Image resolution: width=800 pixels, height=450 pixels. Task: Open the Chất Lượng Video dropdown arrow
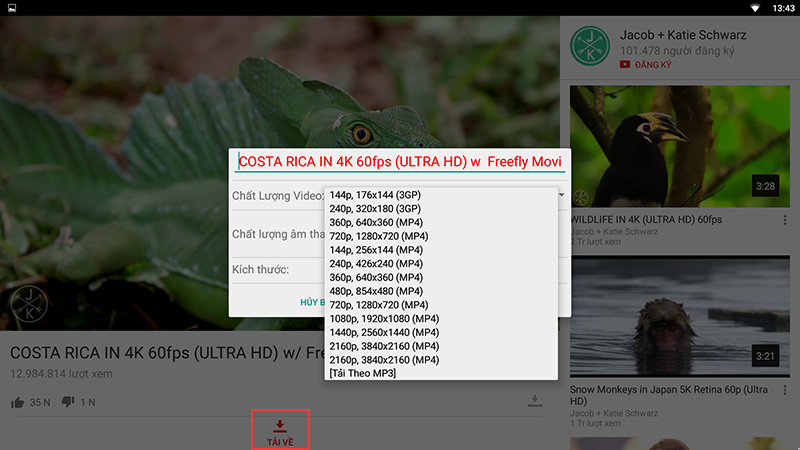(x=561, y=195)
